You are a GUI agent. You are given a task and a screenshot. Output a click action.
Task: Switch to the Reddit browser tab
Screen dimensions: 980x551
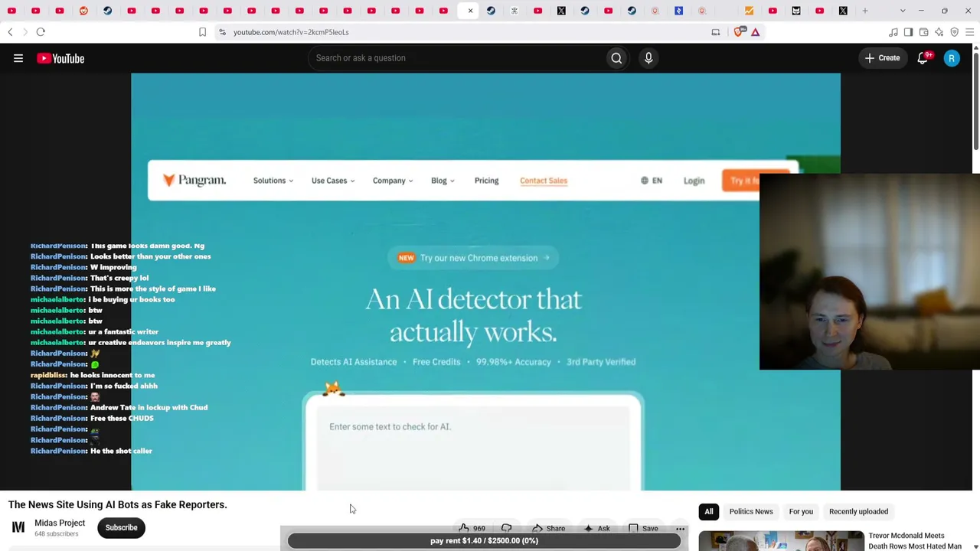(83, 11)
